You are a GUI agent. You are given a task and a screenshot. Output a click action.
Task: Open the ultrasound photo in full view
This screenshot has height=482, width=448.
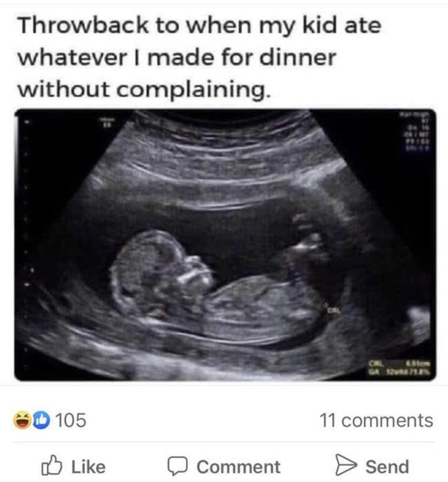(225, 245)
